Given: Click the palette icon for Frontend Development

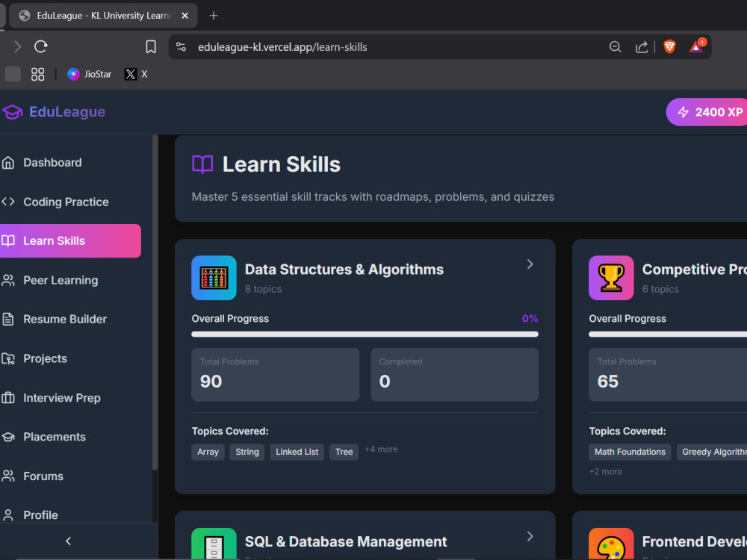Looking at the screenshot, I should pyautogui.click(x=611, y=544).
